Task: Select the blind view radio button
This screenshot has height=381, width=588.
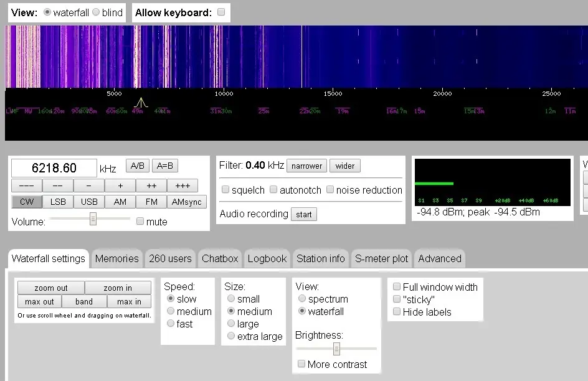Action: click(x=96, y=12)
